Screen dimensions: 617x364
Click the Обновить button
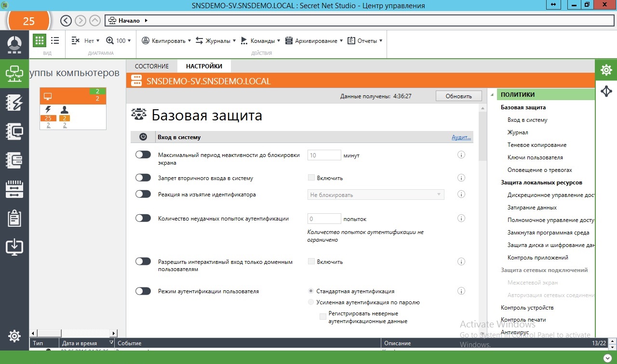458,96
